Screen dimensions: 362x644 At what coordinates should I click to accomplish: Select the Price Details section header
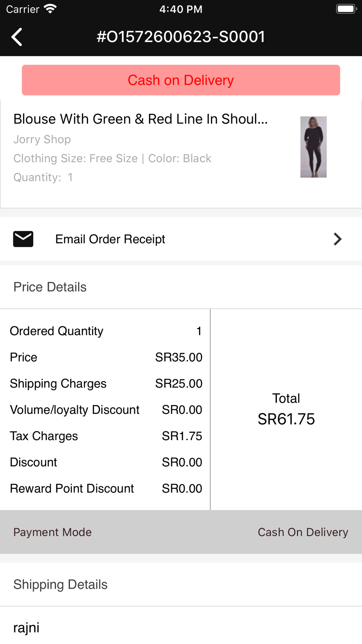pos(50,287)
